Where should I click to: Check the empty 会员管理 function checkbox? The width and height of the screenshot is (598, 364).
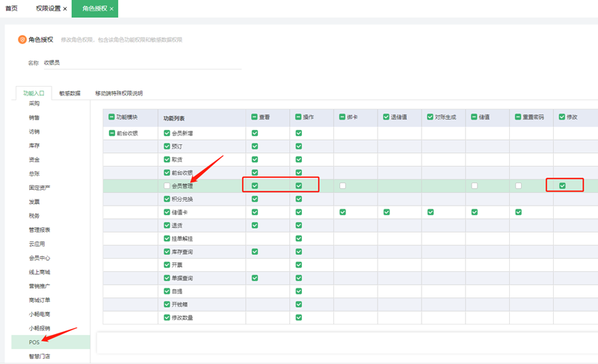coord(167,185)
